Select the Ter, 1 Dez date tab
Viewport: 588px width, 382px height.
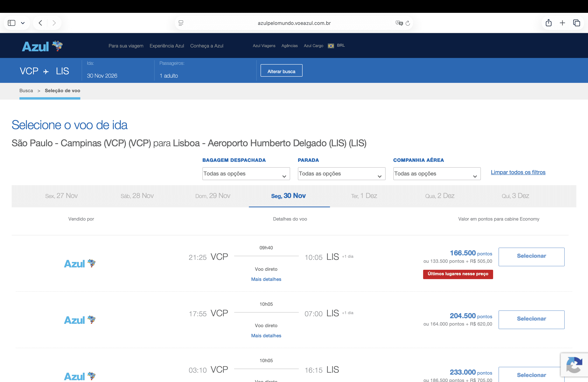pos(364,196)
